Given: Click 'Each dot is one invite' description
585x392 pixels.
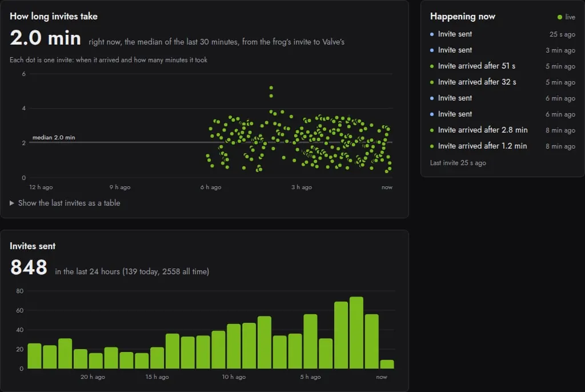Looking at the screenshot, I should click(108, 60).
